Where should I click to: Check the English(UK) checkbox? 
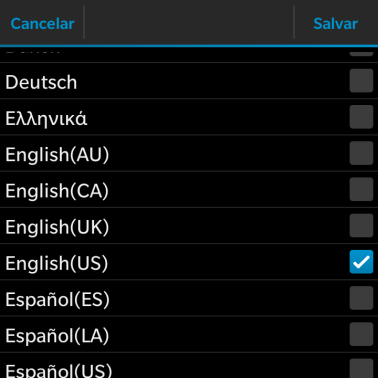click(x=361, y=226)
